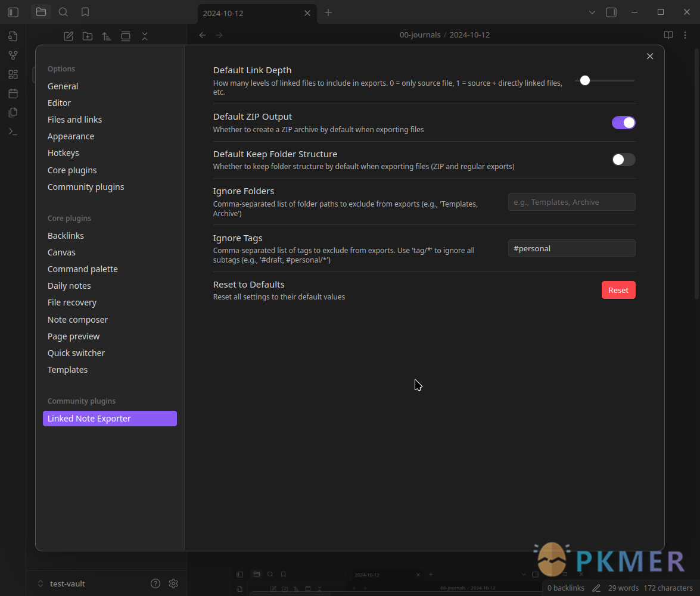Open Daily notes plugin settings
The height and width of the screenshot is (596, 700).
[x=69, y=286]
